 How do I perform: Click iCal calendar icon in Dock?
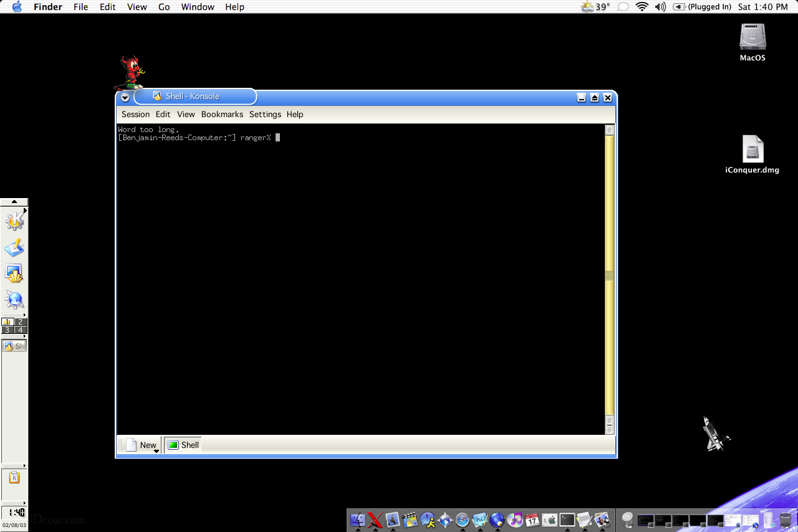coord(532,520)
